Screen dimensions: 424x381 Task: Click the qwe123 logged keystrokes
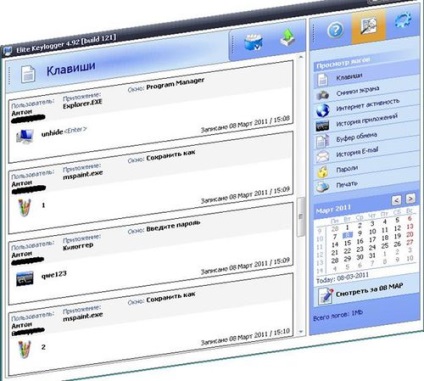click(x=54, y=275)
